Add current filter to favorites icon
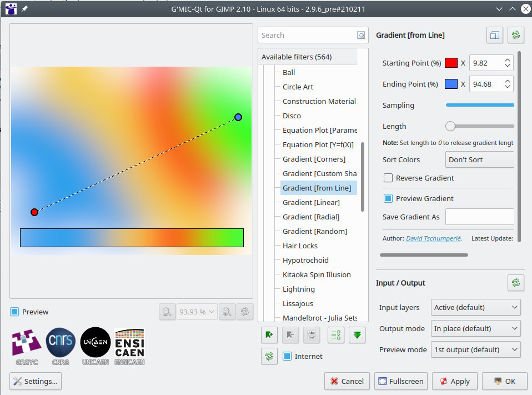 tap(269, 335)
